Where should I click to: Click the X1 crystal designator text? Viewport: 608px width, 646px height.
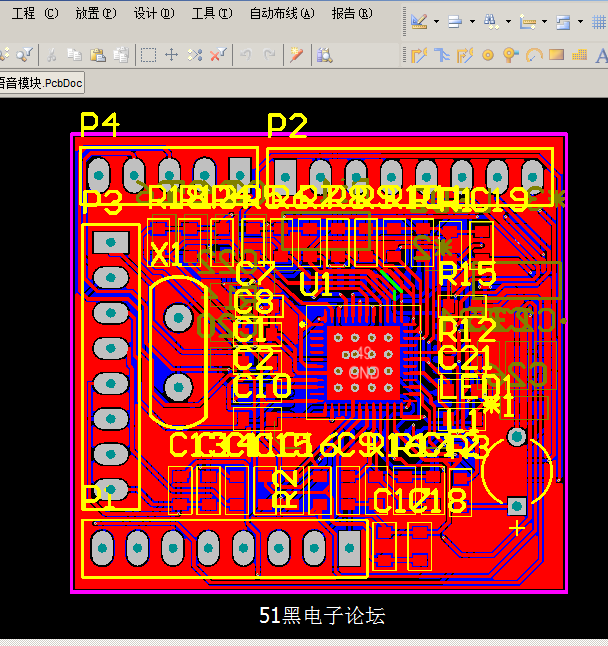166,254
